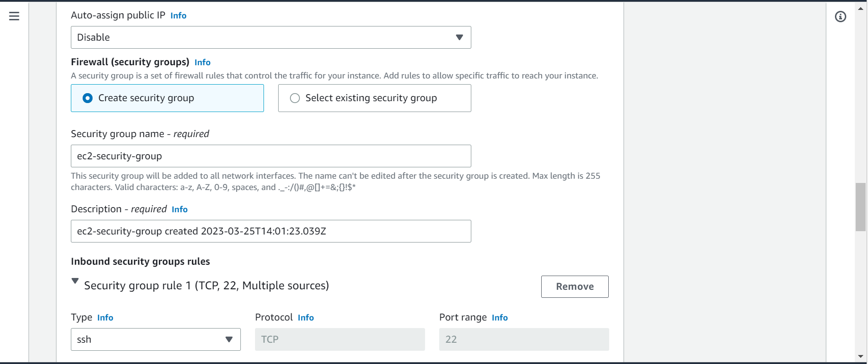
Task: Click the Security group name - required label
Action: coord(140,134)
